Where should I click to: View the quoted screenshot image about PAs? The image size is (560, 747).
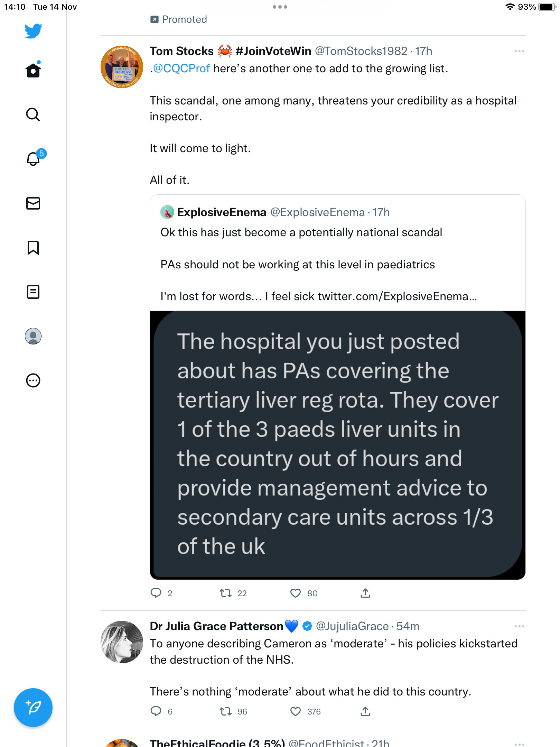(337, 445)
